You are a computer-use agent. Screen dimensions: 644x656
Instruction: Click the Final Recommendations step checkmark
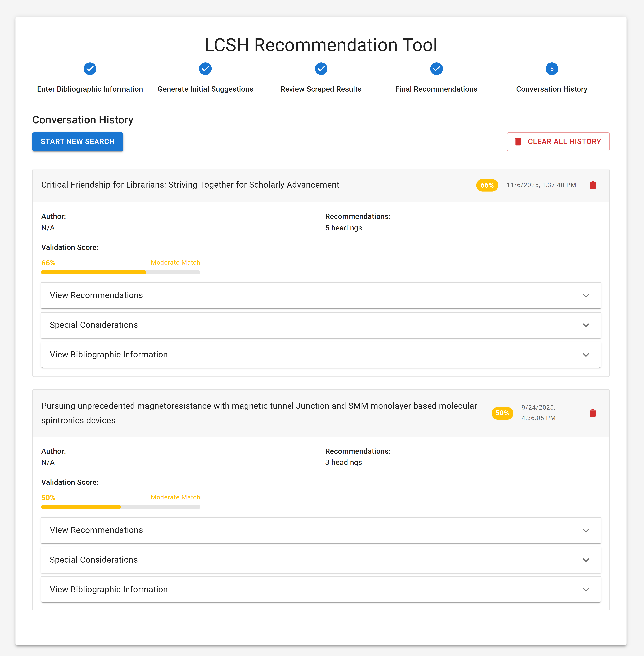coord(436,69)
